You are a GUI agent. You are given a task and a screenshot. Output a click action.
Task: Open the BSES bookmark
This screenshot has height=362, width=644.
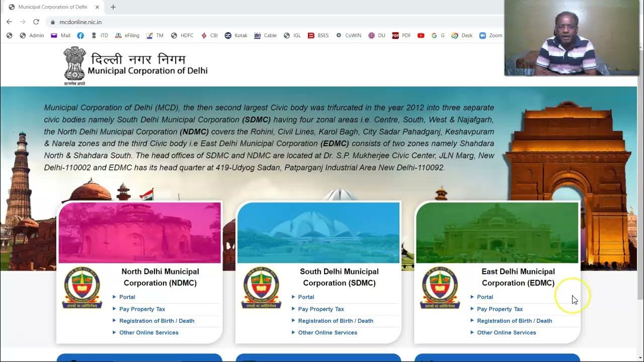pyautogui.click(x=318, y=36)
